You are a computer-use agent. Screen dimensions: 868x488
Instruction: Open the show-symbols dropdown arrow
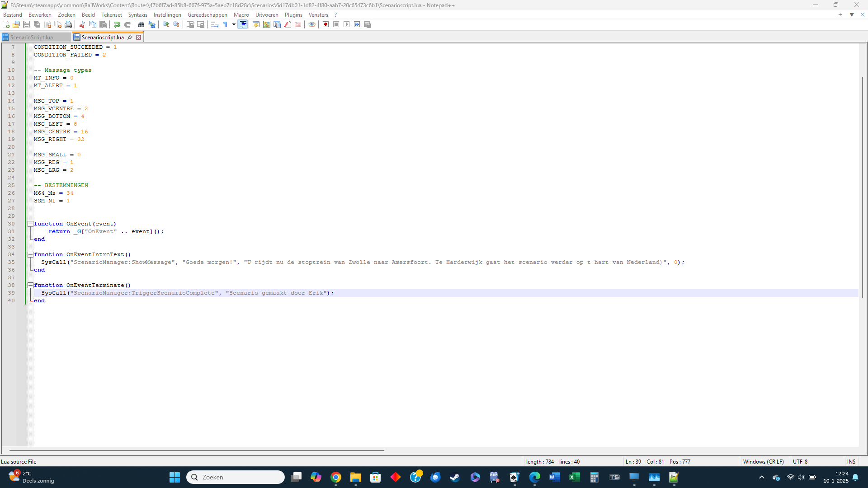[234, 24]
